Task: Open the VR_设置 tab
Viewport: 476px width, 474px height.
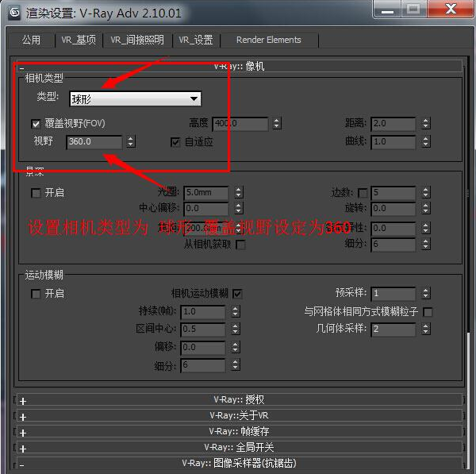Action: point(196,40)
